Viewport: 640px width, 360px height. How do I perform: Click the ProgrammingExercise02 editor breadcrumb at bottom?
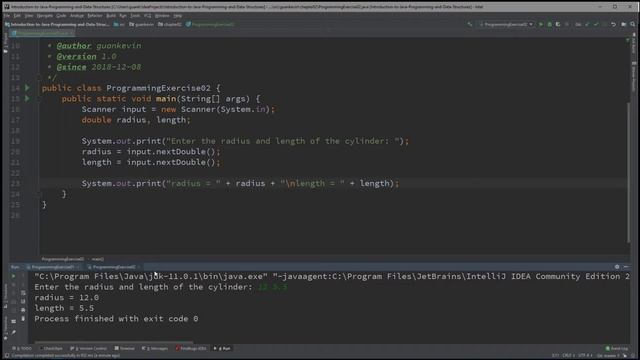pos(62,259)
